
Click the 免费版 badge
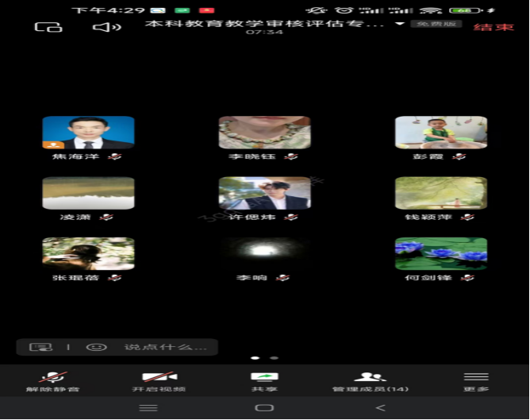point(436,24)
